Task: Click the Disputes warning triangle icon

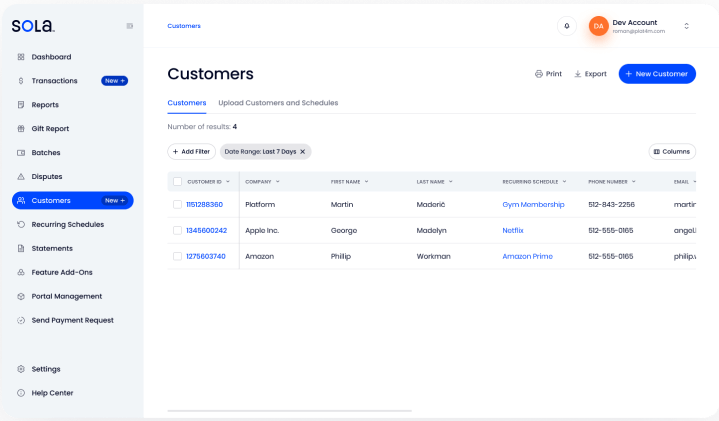Action: point(21,177)
